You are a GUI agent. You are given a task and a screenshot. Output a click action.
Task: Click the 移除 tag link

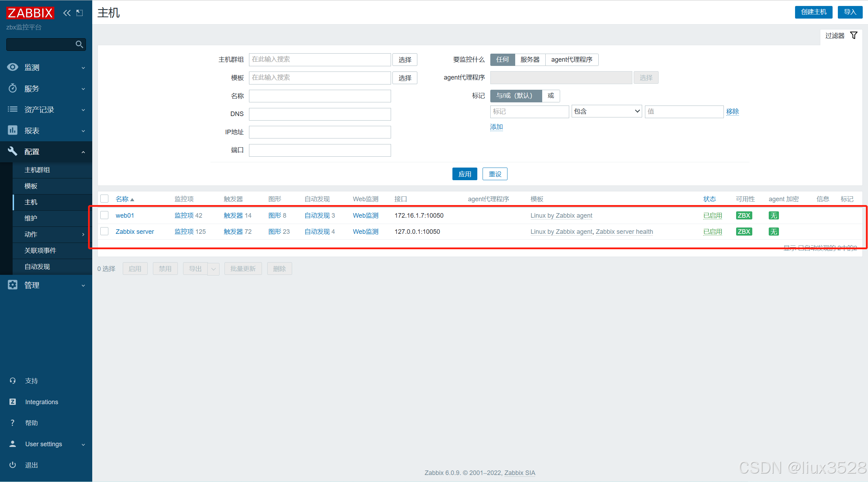732,111
